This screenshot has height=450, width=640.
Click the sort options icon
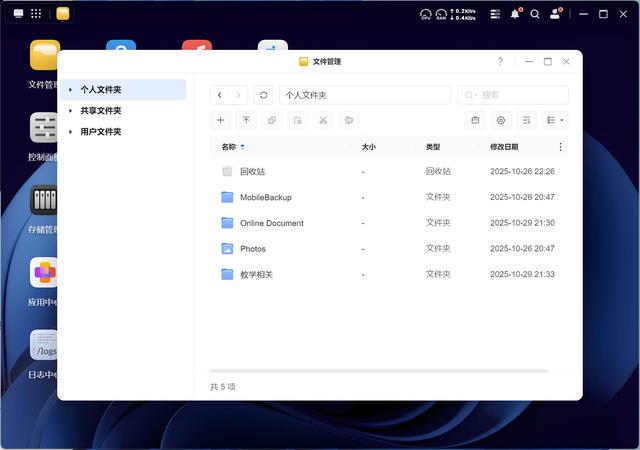527,120
